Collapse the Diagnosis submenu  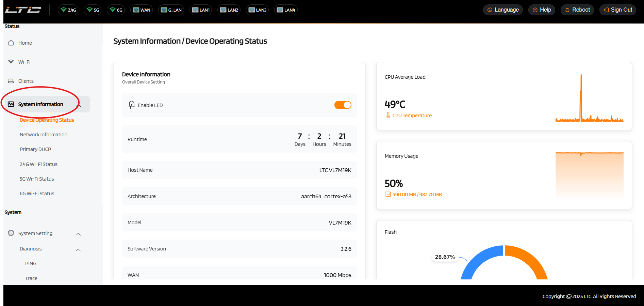(x=78, y=250)
